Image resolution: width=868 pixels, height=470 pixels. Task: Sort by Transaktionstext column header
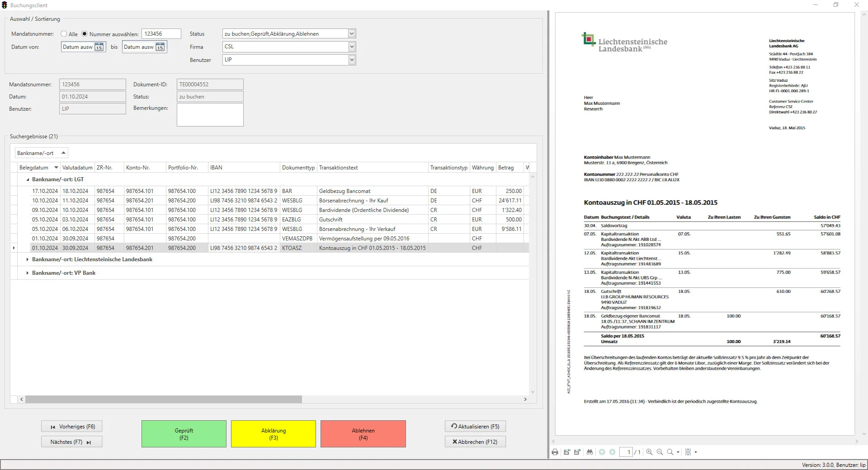[373, 168]
